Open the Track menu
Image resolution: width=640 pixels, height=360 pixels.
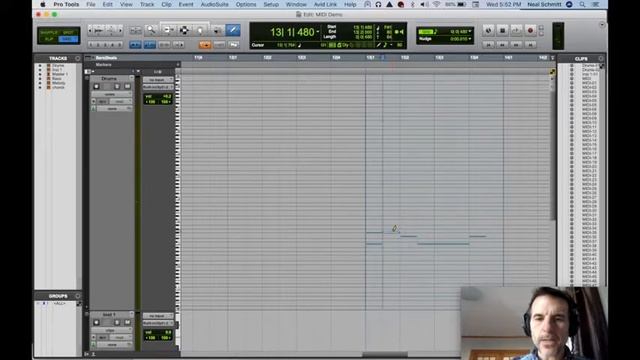tap(147, 4)
